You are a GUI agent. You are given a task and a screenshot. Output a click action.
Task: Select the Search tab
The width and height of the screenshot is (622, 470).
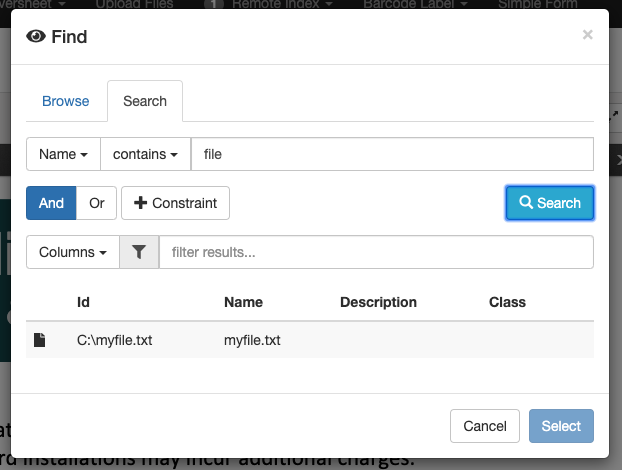point(145,101)
